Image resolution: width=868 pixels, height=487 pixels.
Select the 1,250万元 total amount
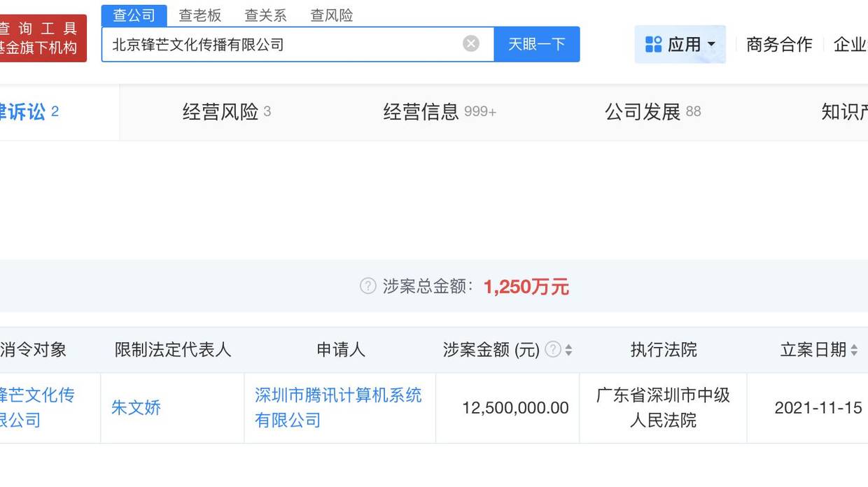click(x=526, y=287)
